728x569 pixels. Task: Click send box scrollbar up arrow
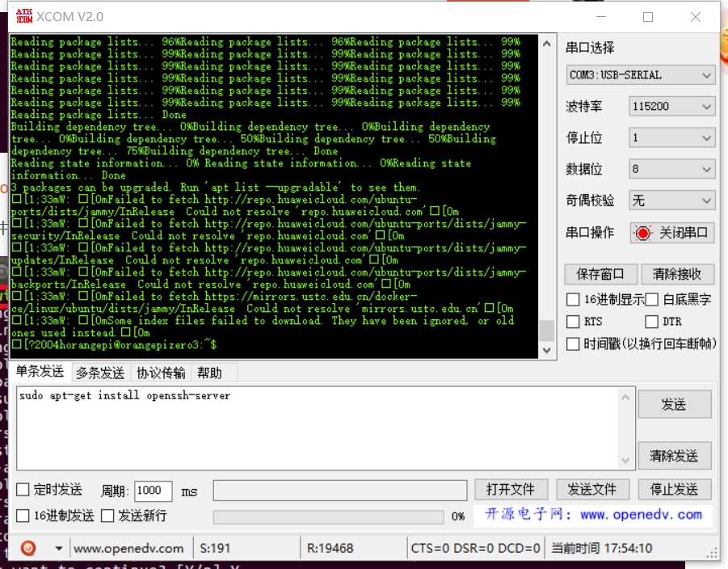point(625,397)
